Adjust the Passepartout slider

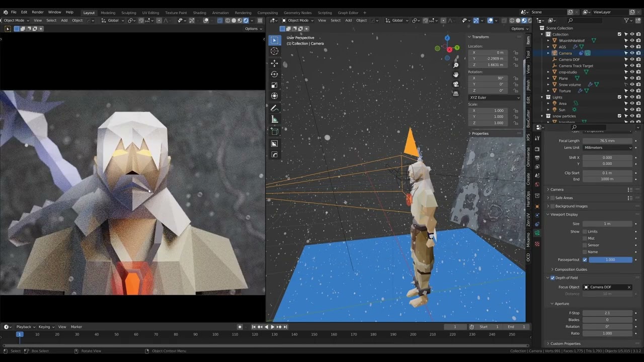pyautogui.click(x=610, y=259)
